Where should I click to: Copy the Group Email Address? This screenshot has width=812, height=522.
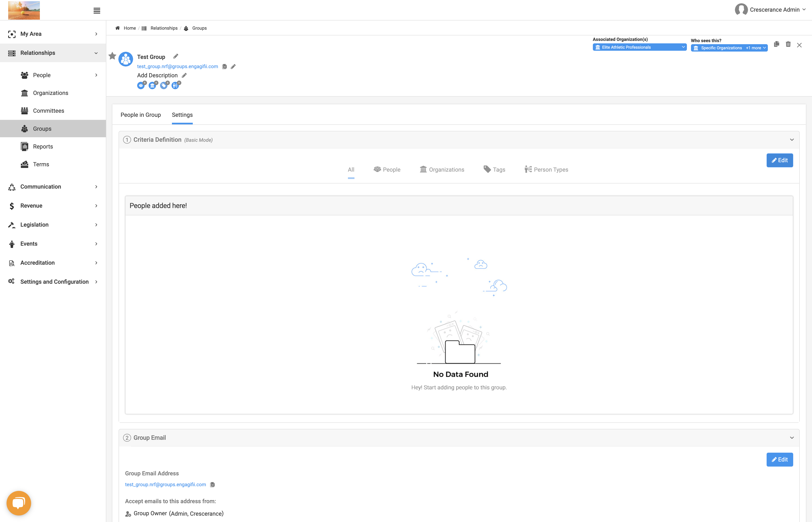point(212,485)
